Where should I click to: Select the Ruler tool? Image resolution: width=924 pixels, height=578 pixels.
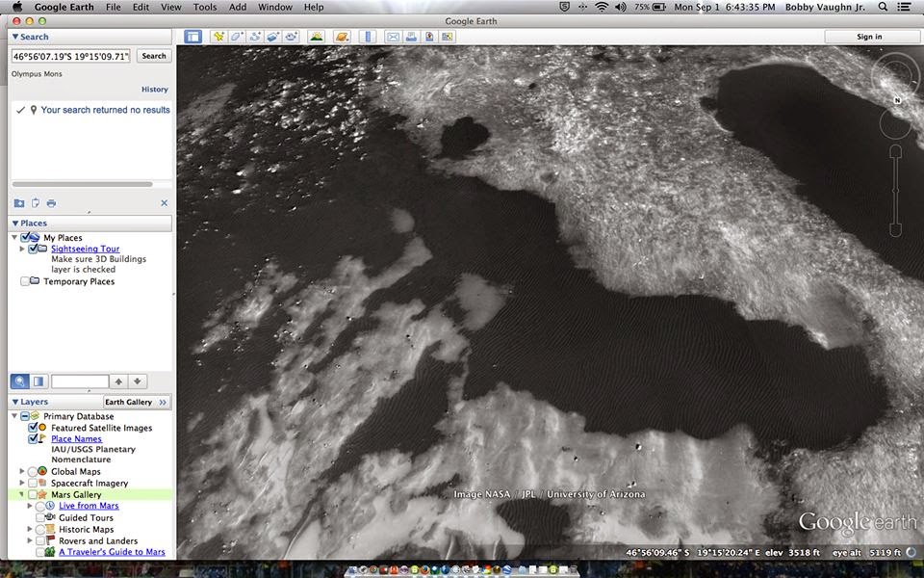click(x=368, y=37)
